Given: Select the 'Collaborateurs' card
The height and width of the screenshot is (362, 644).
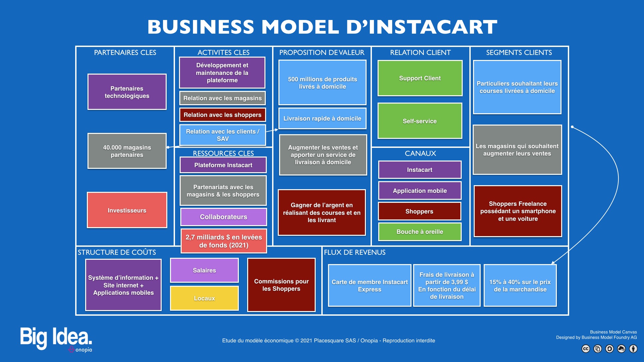Looking at the screenshot, I should [x=224, y=217].
